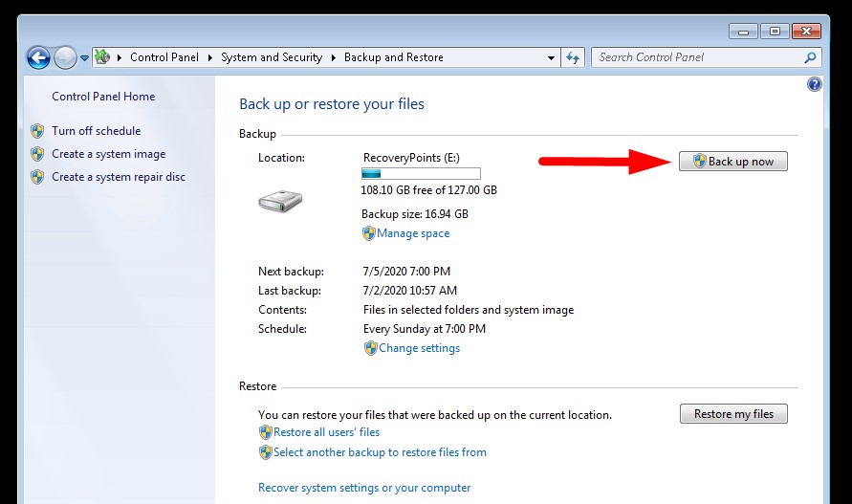852x504 pixels.
Task: Expand the address bar history dropdown
Action: [551, 57]
